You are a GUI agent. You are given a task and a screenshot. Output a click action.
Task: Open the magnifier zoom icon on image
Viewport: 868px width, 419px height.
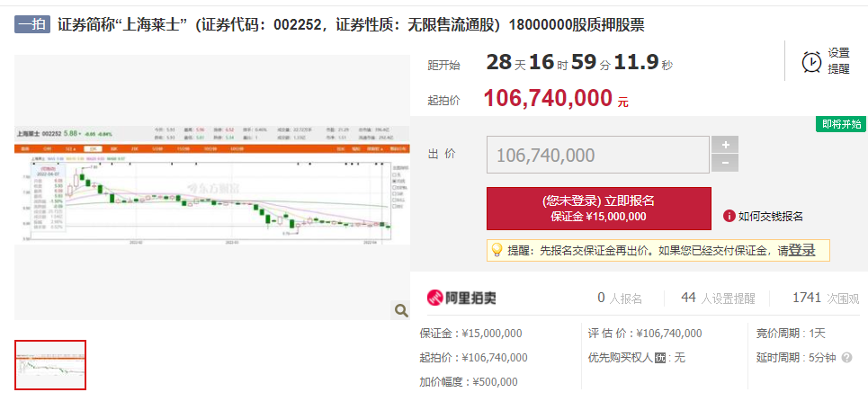click(401, 310)
